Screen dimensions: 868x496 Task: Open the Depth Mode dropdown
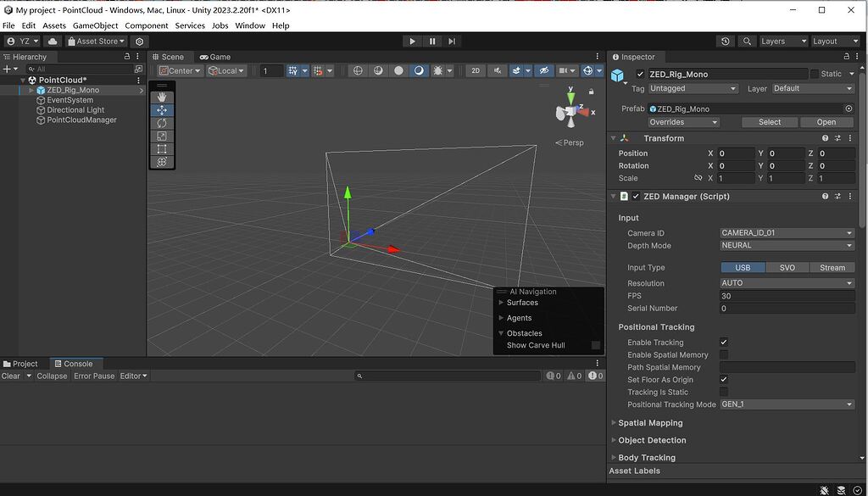coord(786,245)
